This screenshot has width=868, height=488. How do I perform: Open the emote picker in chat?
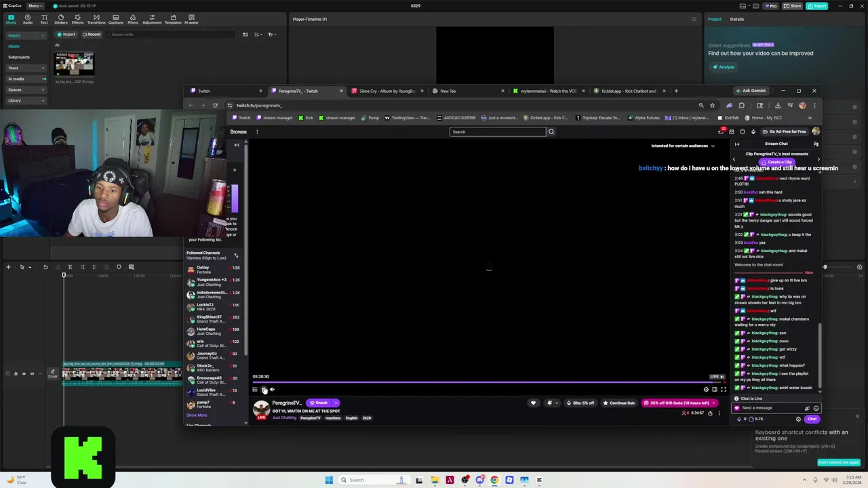click(816, 408)
